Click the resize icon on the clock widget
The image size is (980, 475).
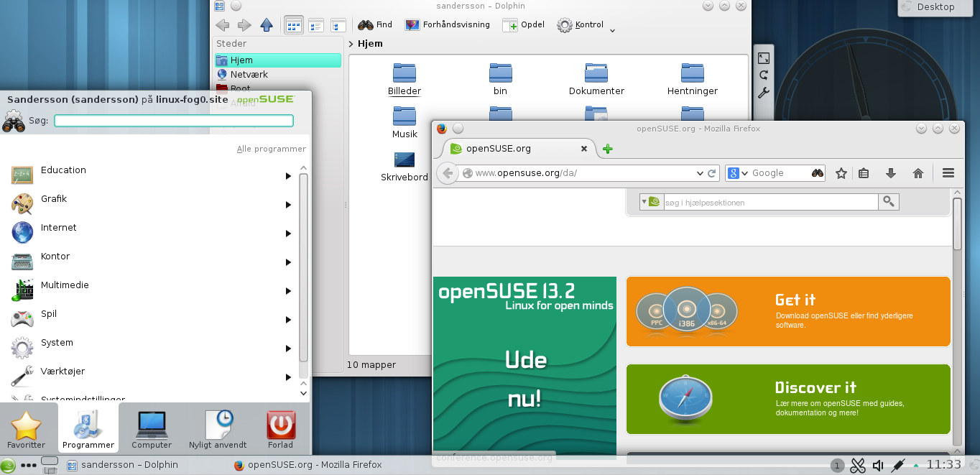point(764,58)
